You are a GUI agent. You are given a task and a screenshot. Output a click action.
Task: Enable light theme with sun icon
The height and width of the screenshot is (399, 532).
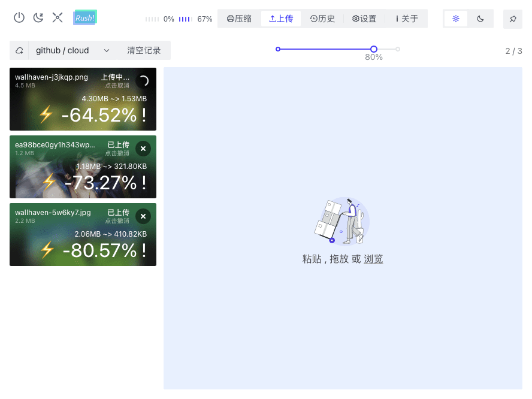coord(456,19)
